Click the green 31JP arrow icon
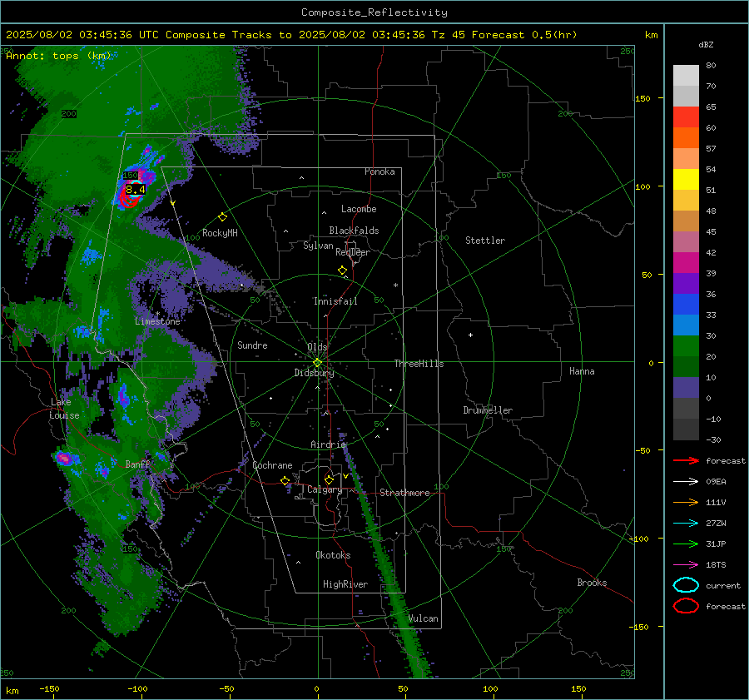Viewport: 749px width, 700px height. point(686,544)
